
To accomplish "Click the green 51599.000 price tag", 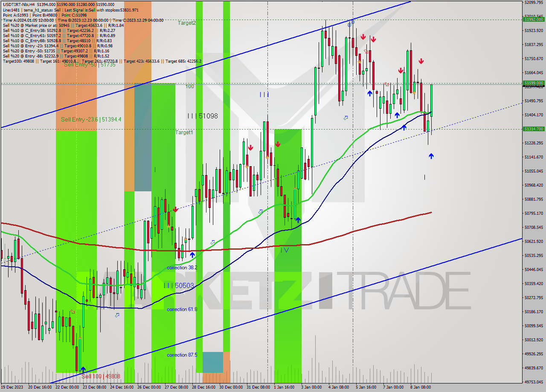I will coord(534,83).
